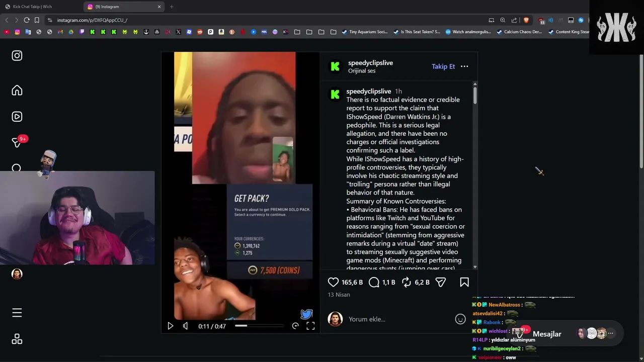Open a new browser tab
Screen dimensions: 644x362
(x=172, y=7)
